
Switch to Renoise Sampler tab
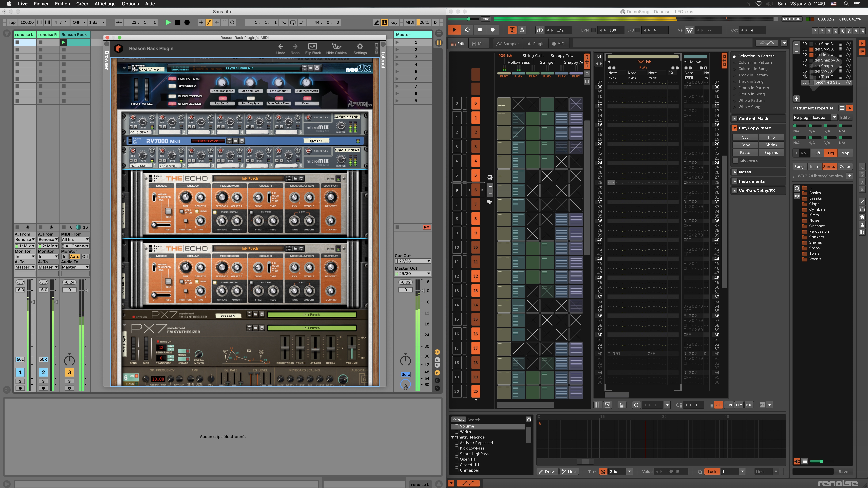[x=508, y=44]
